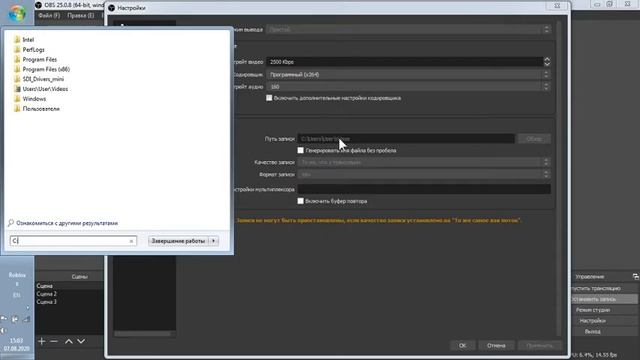The height and width of the screenshot is (360, 640).
Task: Open the network tray icon
Action: click(x=26, y=319)
